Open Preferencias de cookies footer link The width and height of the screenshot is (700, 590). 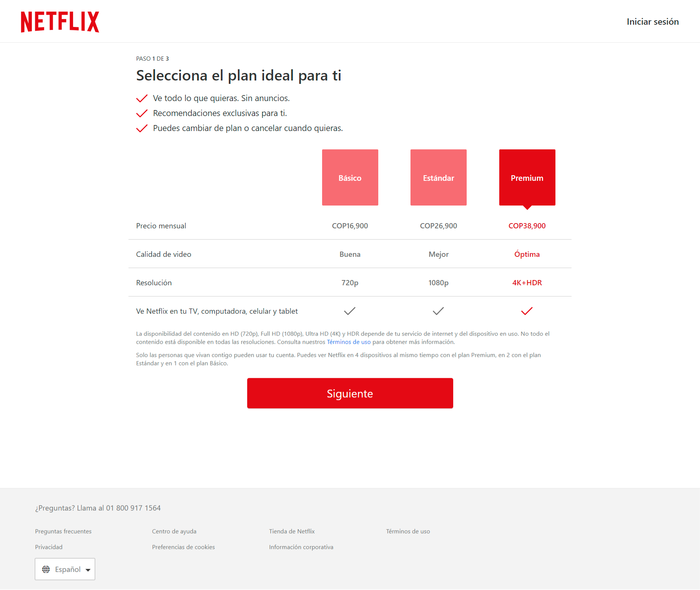tap(184, 547)
